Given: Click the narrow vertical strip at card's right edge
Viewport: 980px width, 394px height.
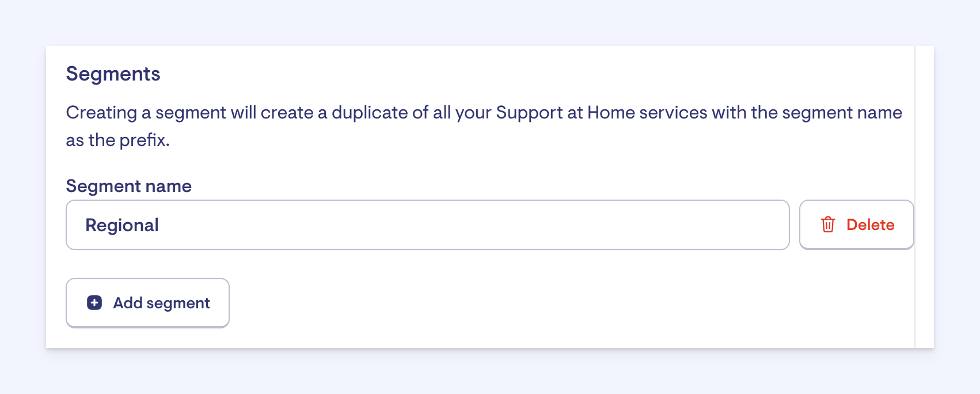Looking at the screenshot, I should coord(924,197).
